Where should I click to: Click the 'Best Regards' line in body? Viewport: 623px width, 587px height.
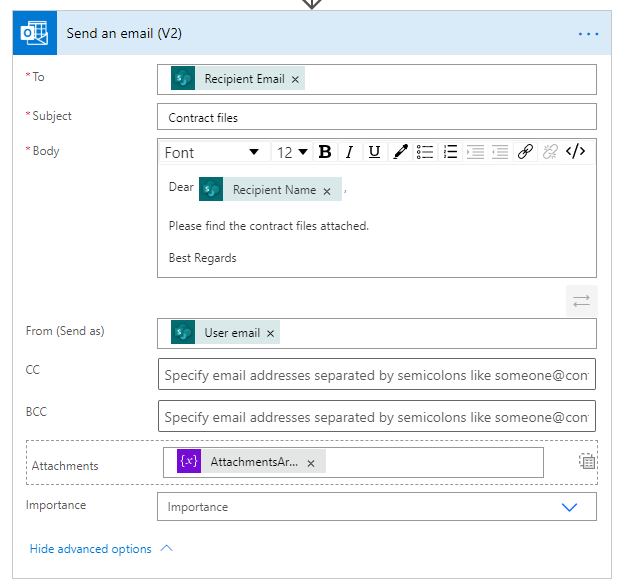coord(203,258)
